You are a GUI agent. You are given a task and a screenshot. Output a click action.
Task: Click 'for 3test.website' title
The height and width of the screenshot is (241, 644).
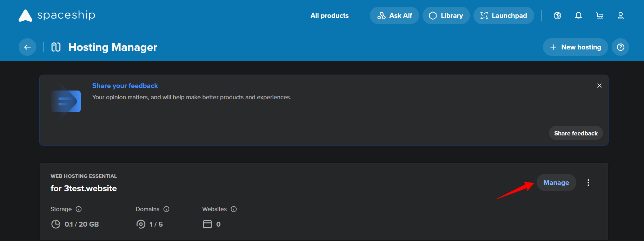[84, 188]
